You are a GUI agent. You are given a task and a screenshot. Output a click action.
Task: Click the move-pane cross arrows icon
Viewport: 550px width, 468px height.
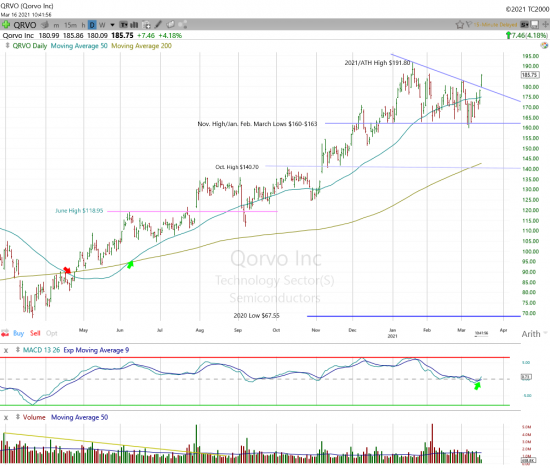click(545, 25)
